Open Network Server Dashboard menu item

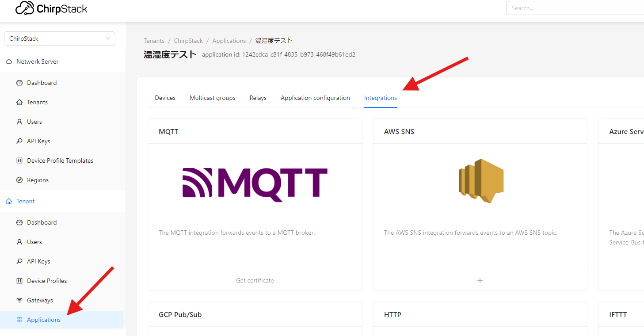click(63, 83)
